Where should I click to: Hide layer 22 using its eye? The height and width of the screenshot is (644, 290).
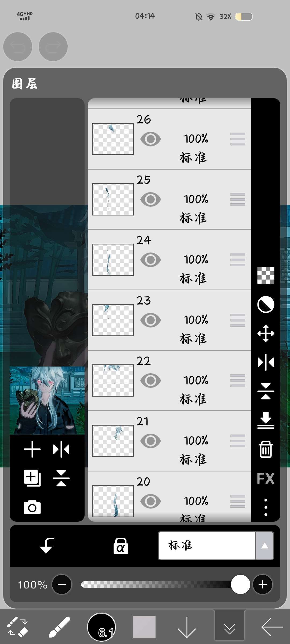click(151, 380)
